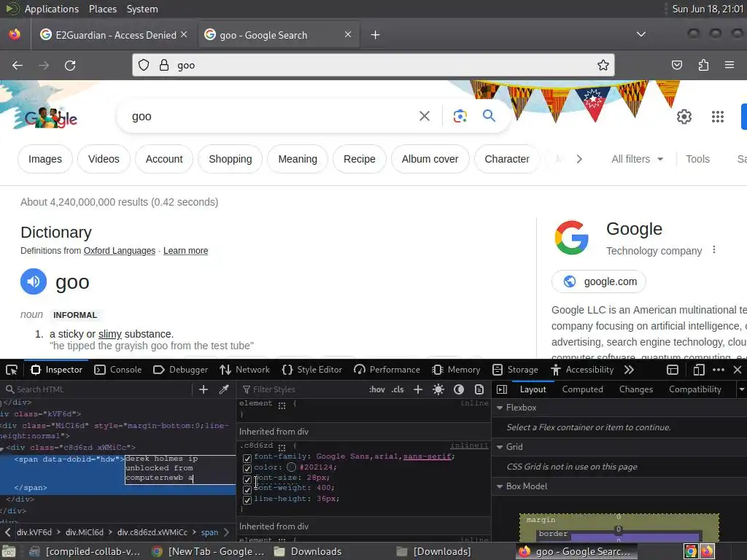Open Google quick settings gear
The image size is (747, 560).
(684, 116)
